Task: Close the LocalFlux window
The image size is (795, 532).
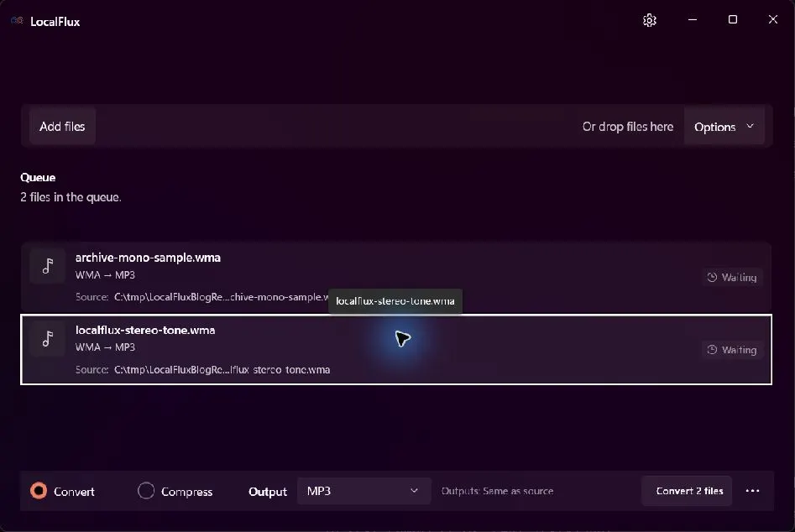Action: pyautogui.click(x=772, y=19)
